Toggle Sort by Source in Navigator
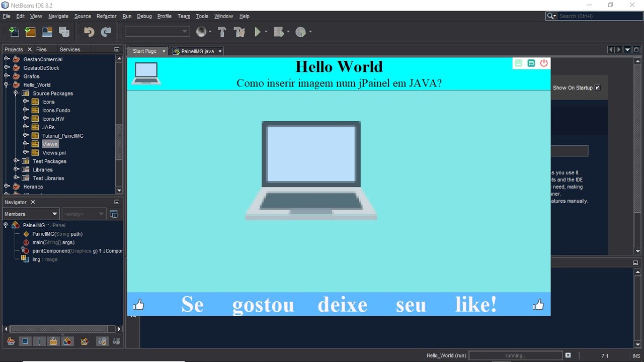This screenshot has height=362, width=644. [116, 341]
